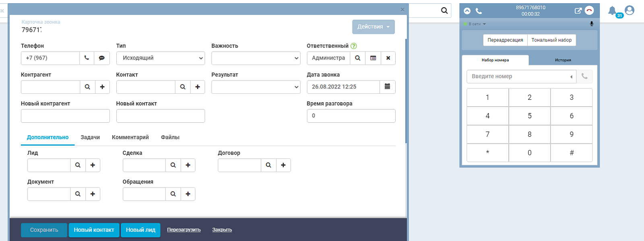
Task: Click the top search magnifier icon
Action: pyautogui.click(x=444, y=10)
